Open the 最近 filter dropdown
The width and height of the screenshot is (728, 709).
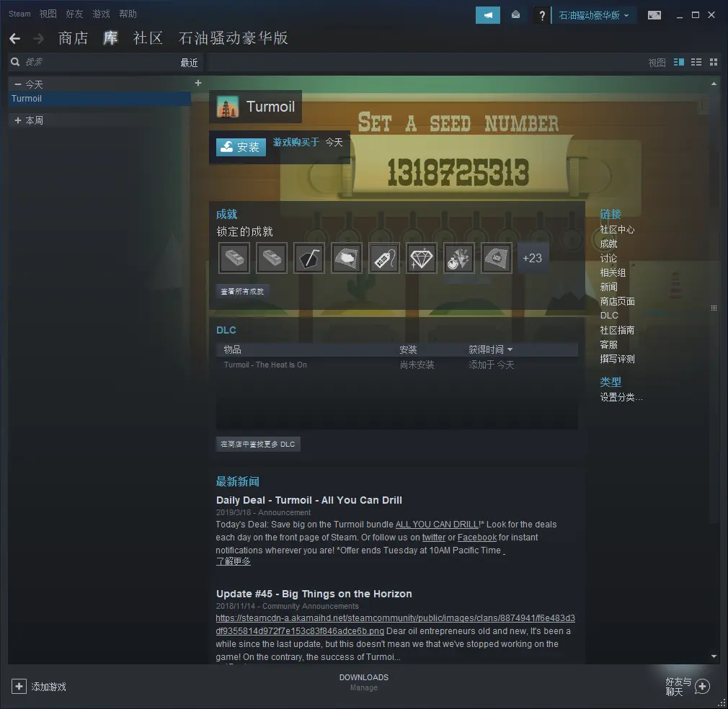coord(189,63)
